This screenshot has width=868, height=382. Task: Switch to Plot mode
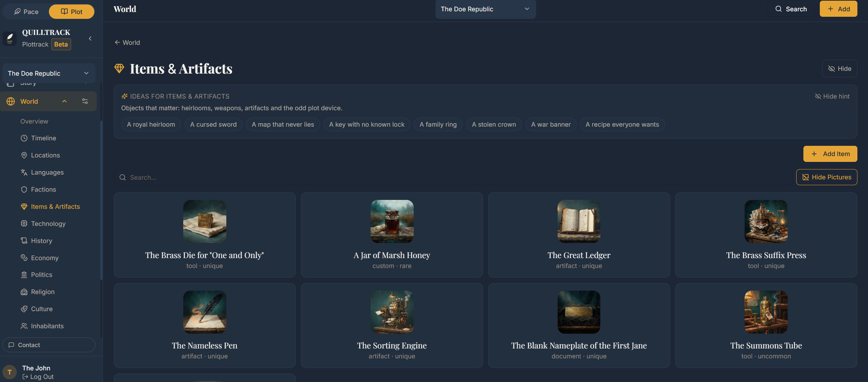pyautogui.click(x=71, y=12)
